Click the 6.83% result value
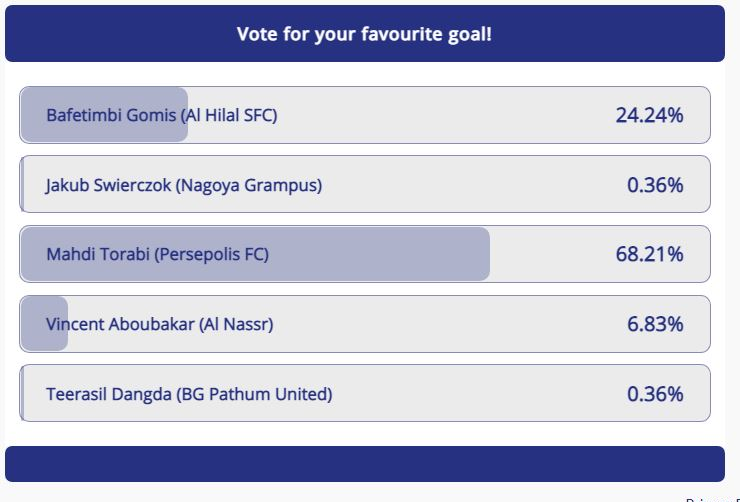Image resolution: width=740 pixels, height=502 pixels. coord(655,324)
